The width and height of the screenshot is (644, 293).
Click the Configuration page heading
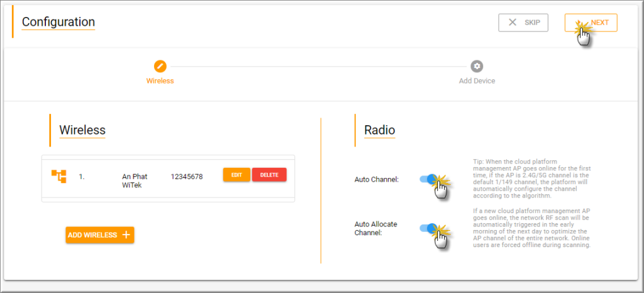[x=58, y=22]
